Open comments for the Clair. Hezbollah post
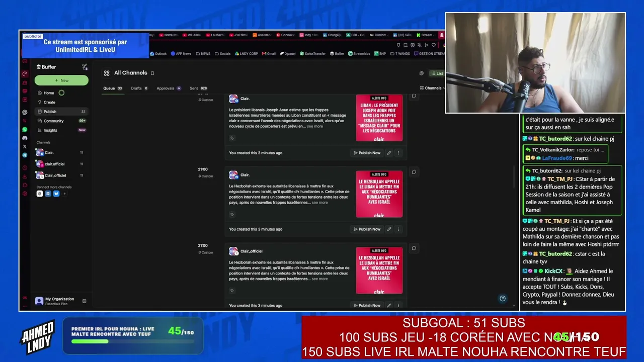644x362 pixels. [414, 172]
